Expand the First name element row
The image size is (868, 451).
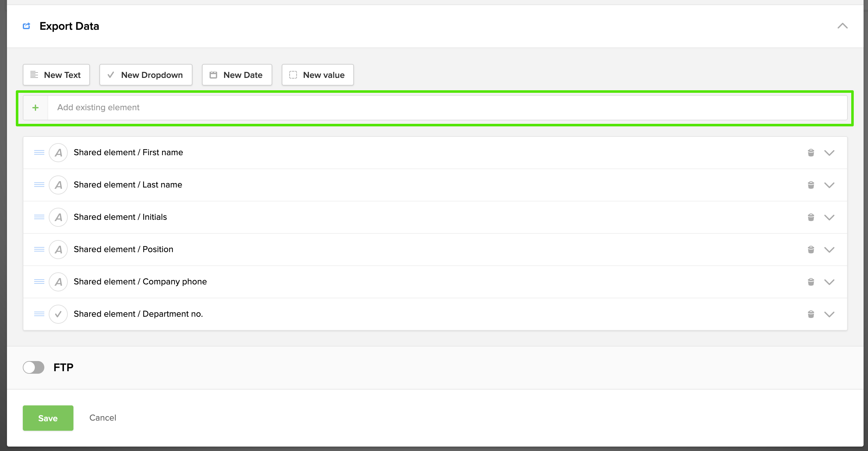tap(829, 153)
